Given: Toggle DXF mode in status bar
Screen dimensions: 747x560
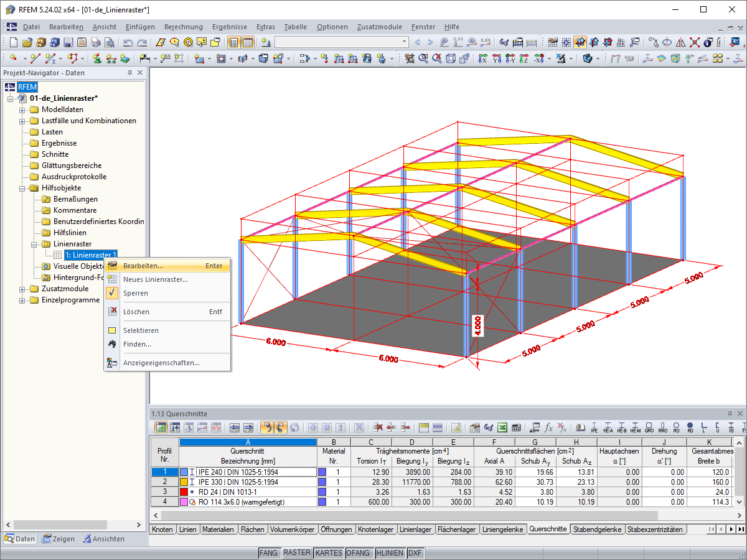Looking at the screenshot, I should click(x=415, y=553).
